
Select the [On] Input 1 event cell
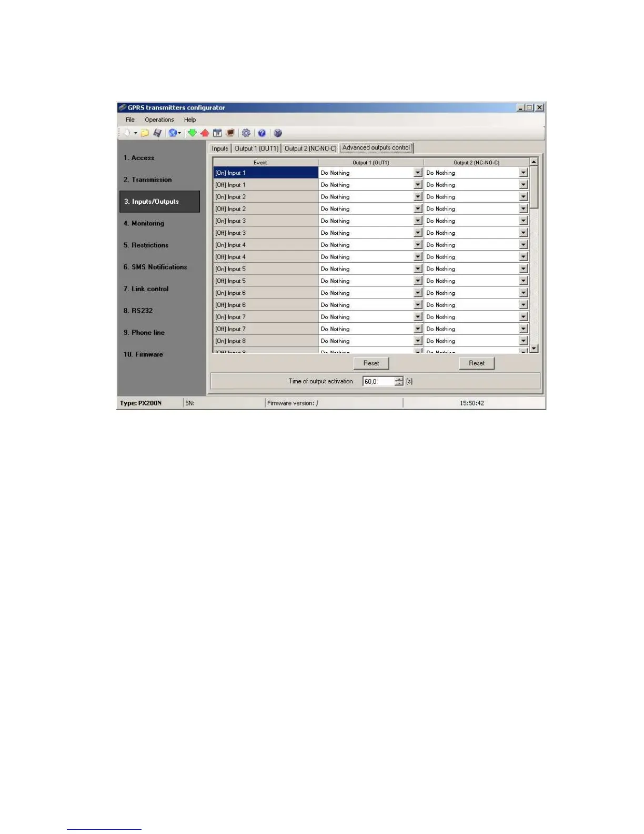point(266,173)
